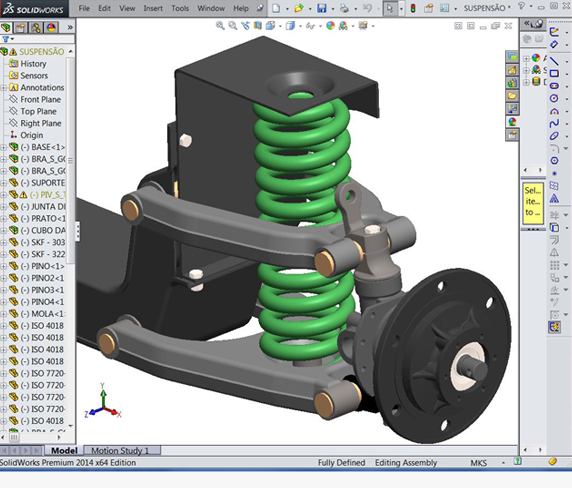Click the Rebuild traffic light icon
Viewport: 572px width, 488px height.
click(x=413, y=8)
